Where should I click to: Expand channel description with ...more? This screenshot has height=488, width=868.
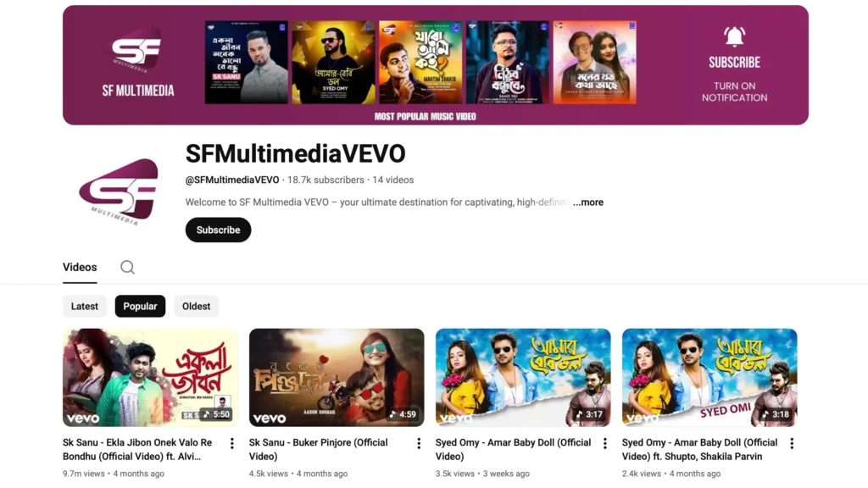pos(588,202)
